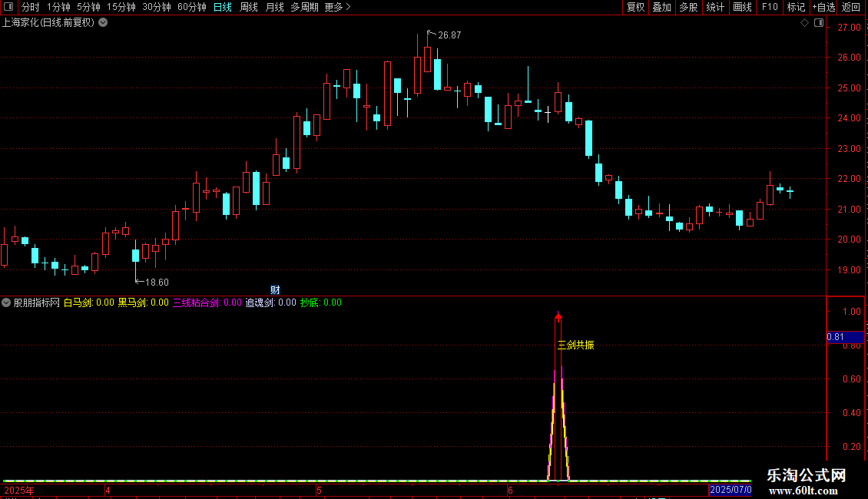868x499 pixels.
Task: Switch to 月线 monthly chart
Action: pos(274,7)
